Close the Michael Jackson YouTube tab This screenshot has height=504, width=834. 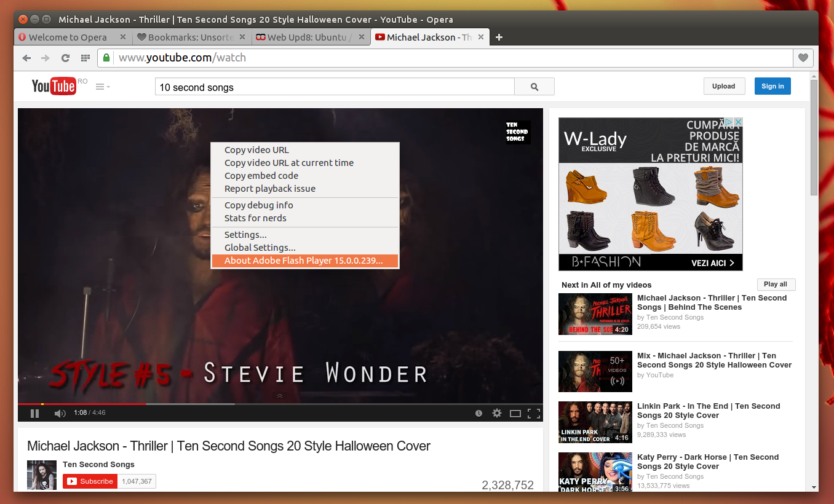pos(481,37)
